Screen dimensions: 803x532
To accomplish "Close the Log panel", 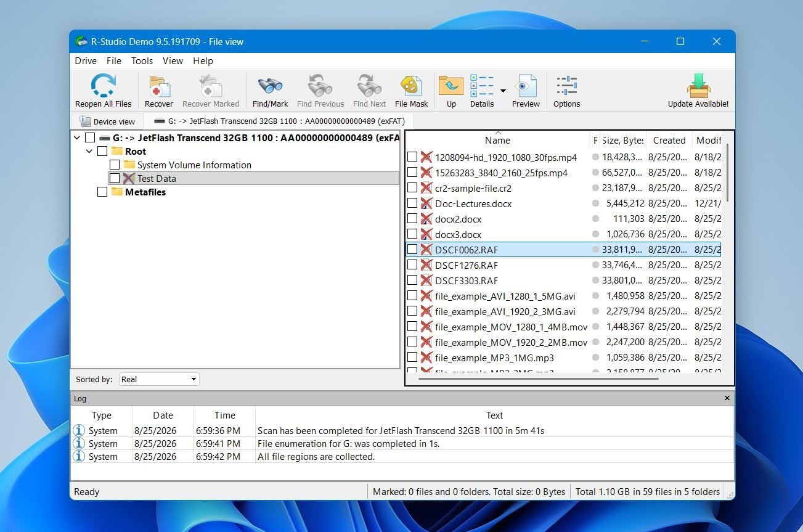I will pyautogui.click(x=727, y=398).
